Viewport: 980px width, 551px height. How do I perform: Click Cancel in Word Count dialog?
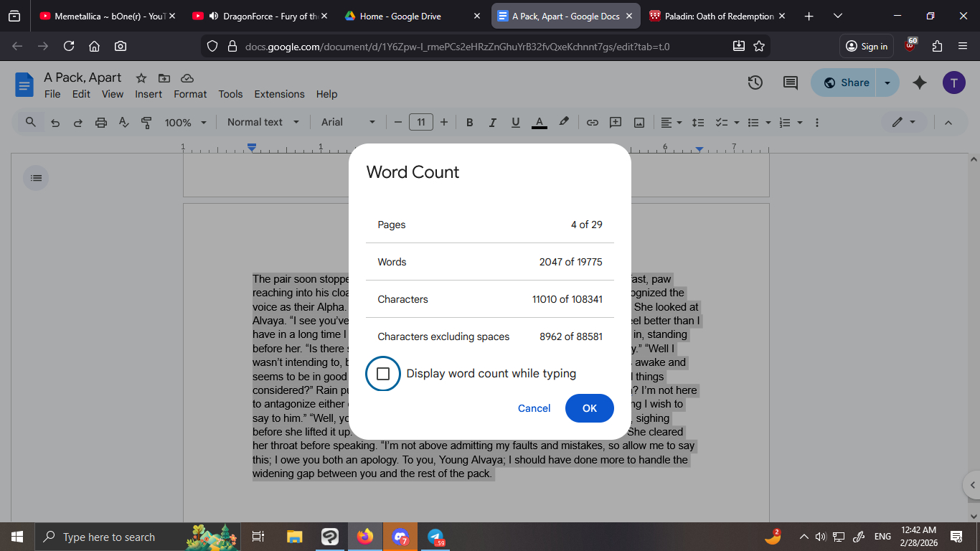(x=534, y=408)
